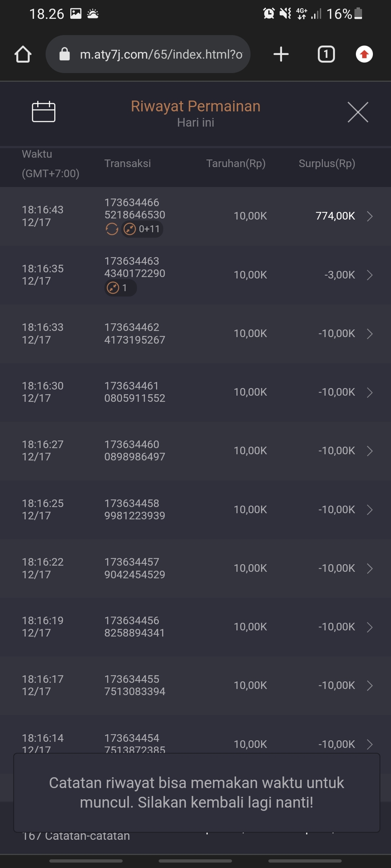Select transaction 173634458 9981223939
Viewport: 391px width, 868px height.
(135, 510)
